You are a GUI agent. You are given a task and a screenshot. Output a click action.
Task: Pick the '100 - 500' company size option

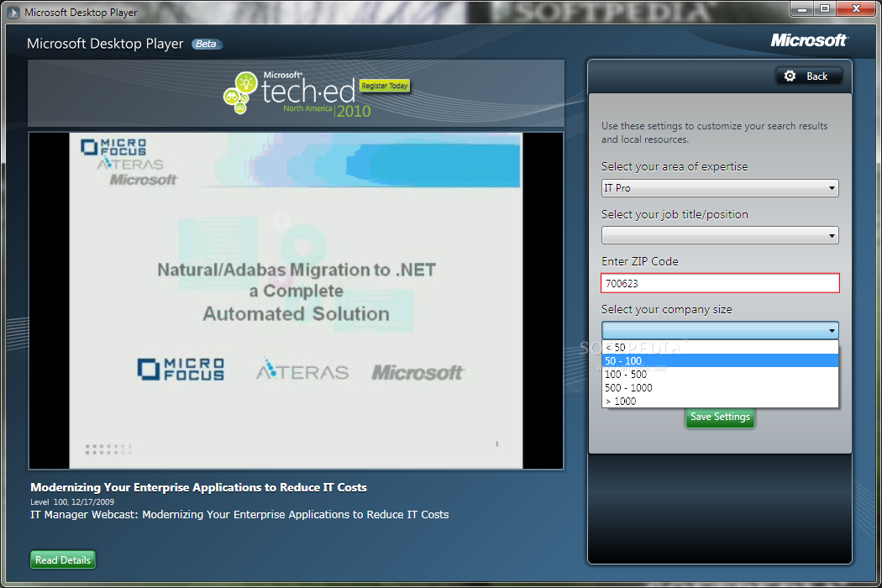(719, 374)
